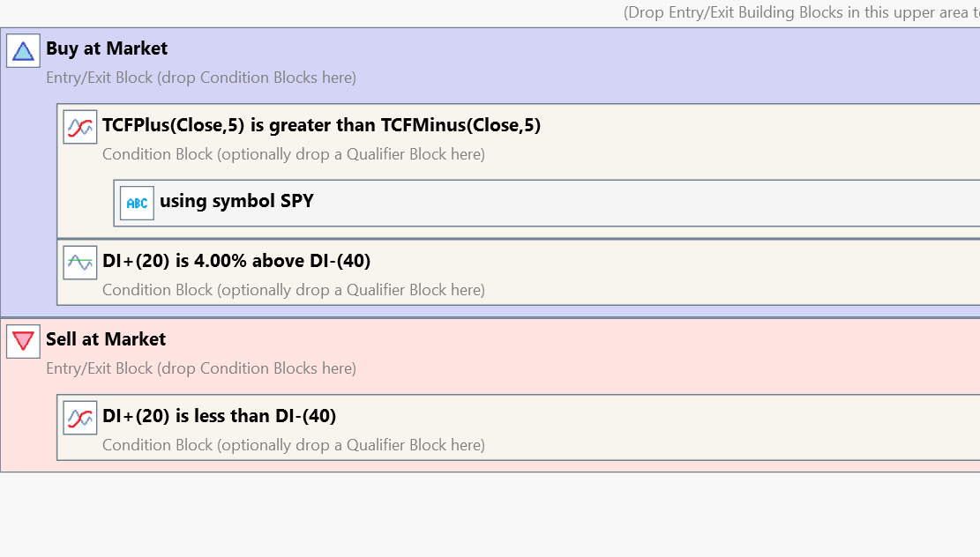Click the Entry/Exit Block hint under Sell at Market
The width and height of the screenshot is (980, 557).
tap(201, 368)
